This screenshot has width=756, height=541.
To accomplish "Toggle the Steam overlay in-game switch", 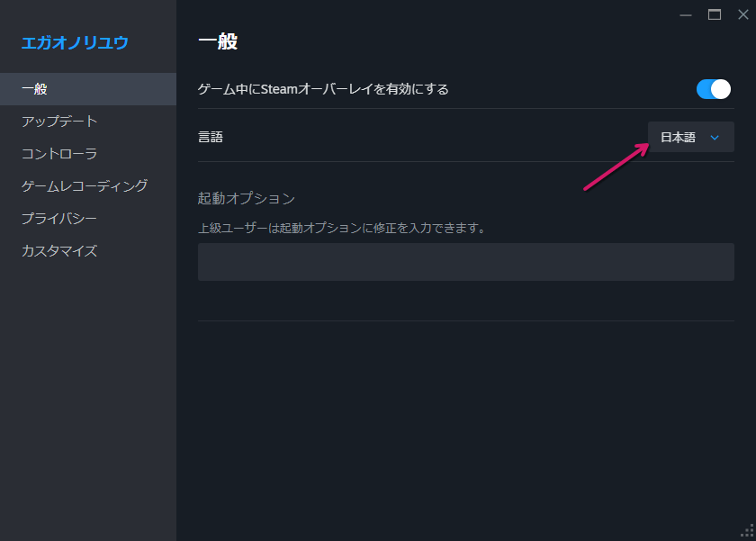I will coord(713,89).
